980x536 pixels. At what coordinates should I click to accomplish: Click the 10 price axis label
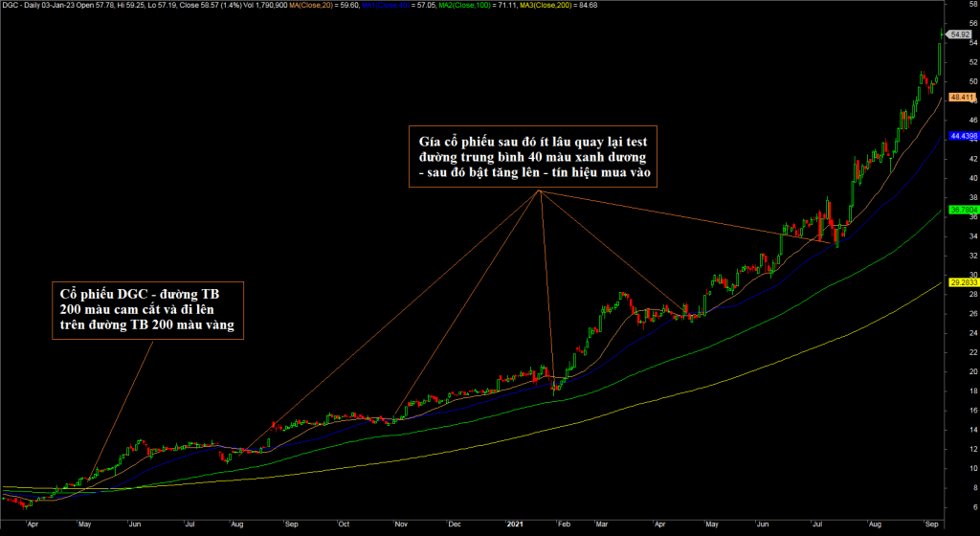pyautogui.click(x=973, y=469)
